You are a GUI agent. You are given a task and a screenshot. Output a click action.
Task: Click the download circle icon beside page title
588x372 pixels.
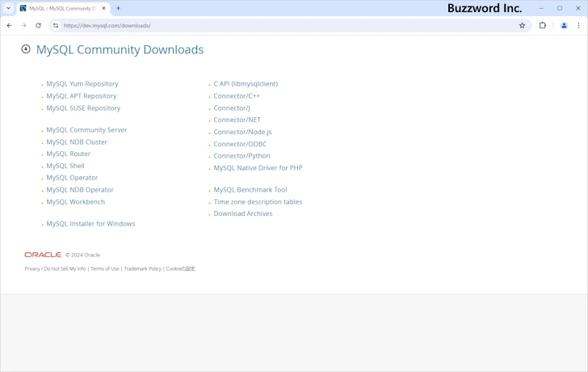click(26, 49)
